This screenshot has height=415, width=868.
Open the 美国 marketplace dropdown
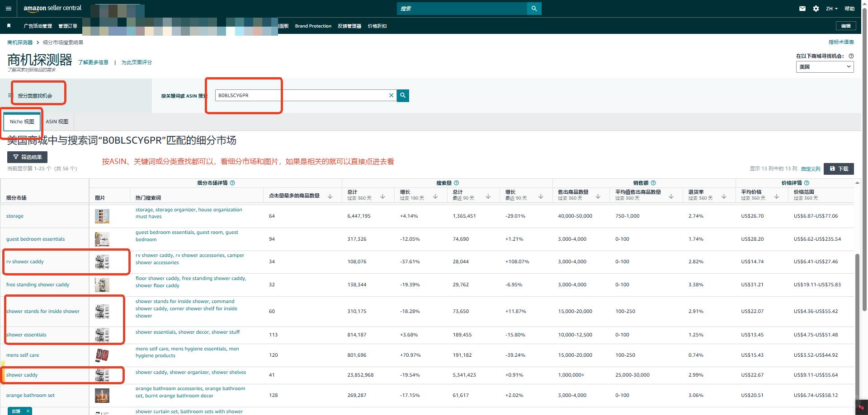coord(825,67)
